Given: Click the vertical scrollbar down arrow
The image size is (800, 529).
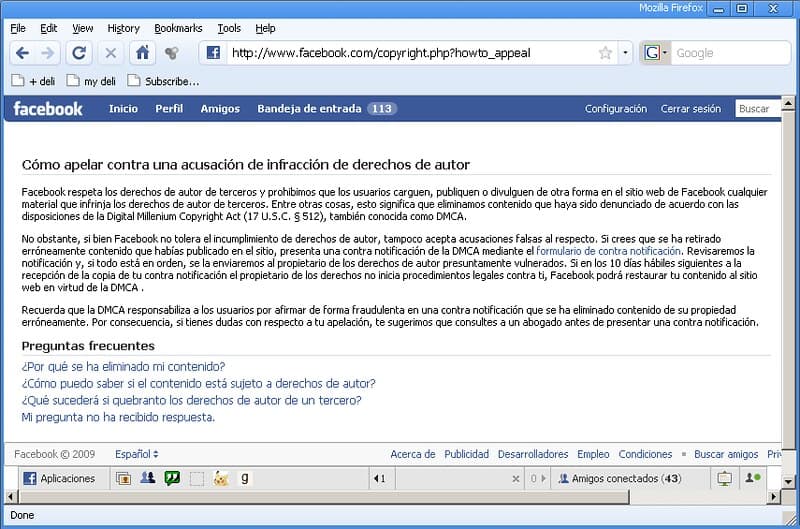Looking at the screenshot, I should coord(788,481).
